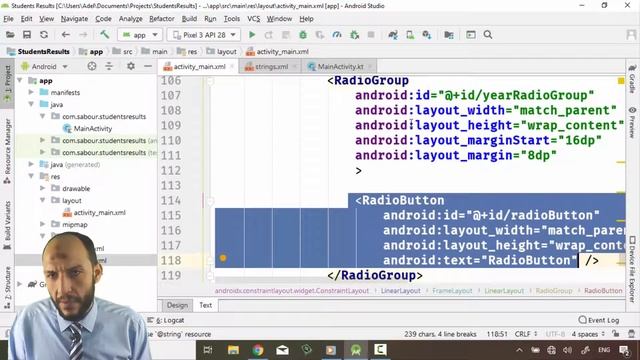Open Chrome from the taskbar
Screen dimensions: 640x360
tap(258, 350)
